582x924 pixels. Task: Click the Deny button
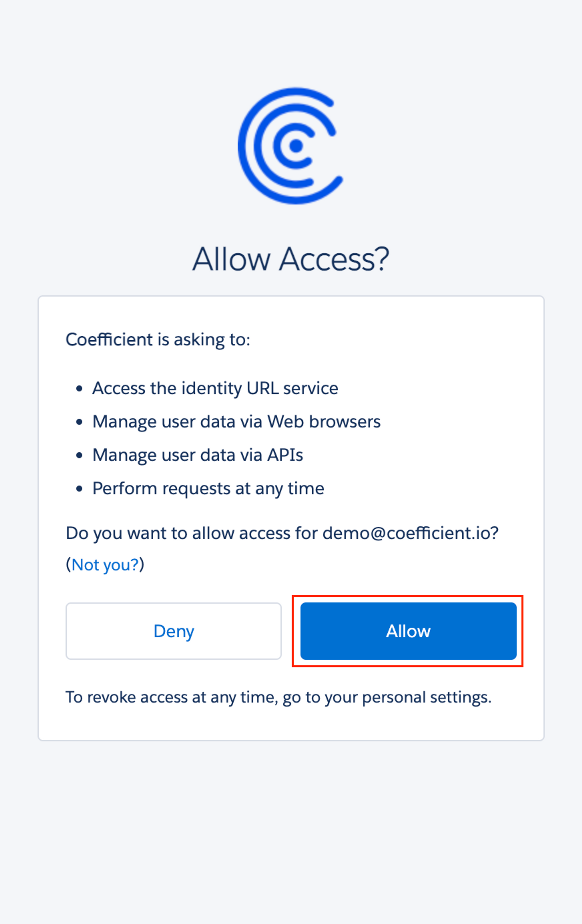174,631
